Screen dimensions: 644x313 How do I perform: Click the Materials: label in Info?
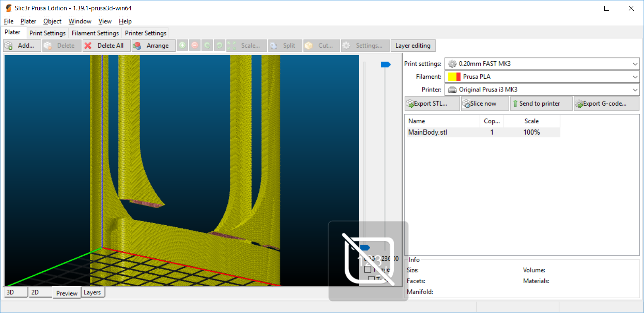536,281
